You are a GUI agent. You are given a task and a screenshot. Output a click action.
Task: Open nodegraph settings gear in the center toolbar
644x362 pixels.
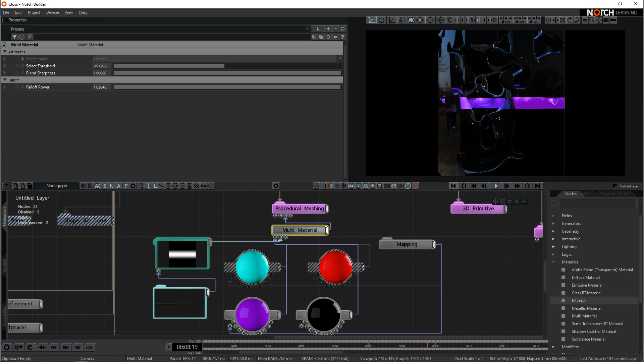pos(276,186)
